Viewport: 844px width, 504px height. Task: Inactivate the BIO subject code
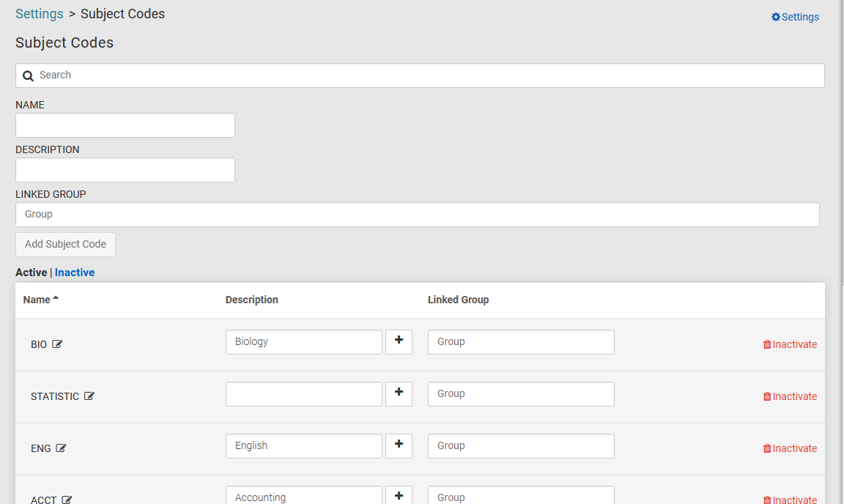click(x=790, y=344)
